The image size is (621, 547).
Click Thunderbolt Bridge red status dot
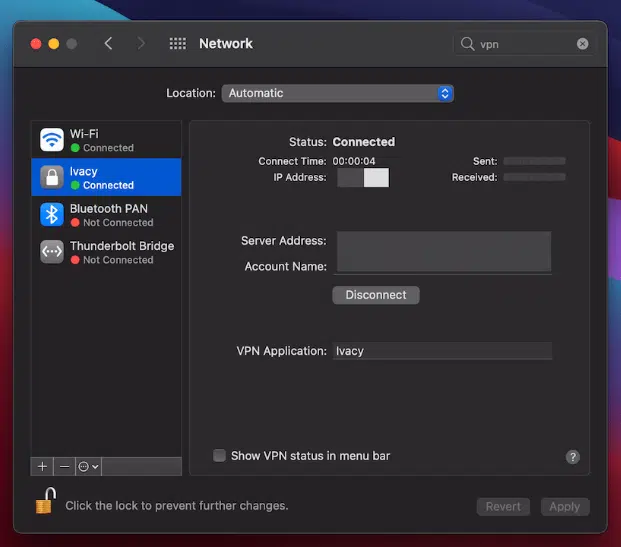click(x=75, y=260)
